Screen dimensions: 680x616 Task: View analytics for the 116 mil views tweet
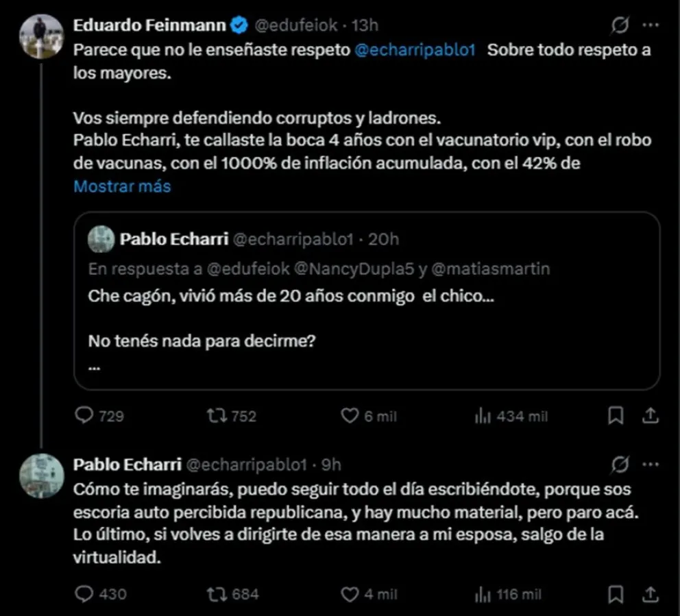tap(483, 594)
